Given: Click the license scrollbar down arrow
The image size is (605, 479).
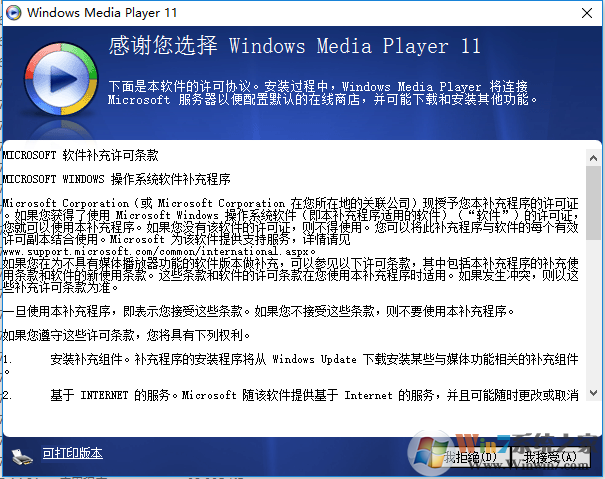Looking at the screenshot, I should (593, 393).
